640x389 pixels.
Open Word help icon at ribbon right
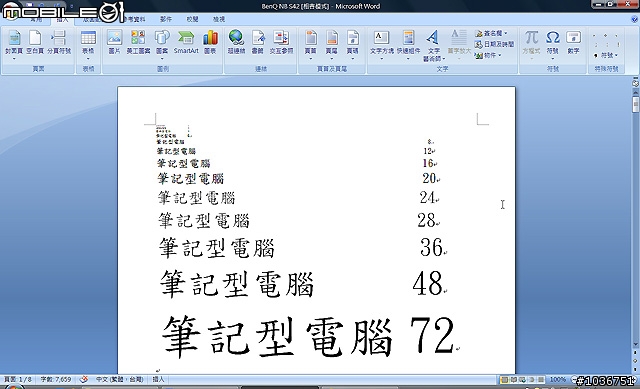[x=634, y=19]
